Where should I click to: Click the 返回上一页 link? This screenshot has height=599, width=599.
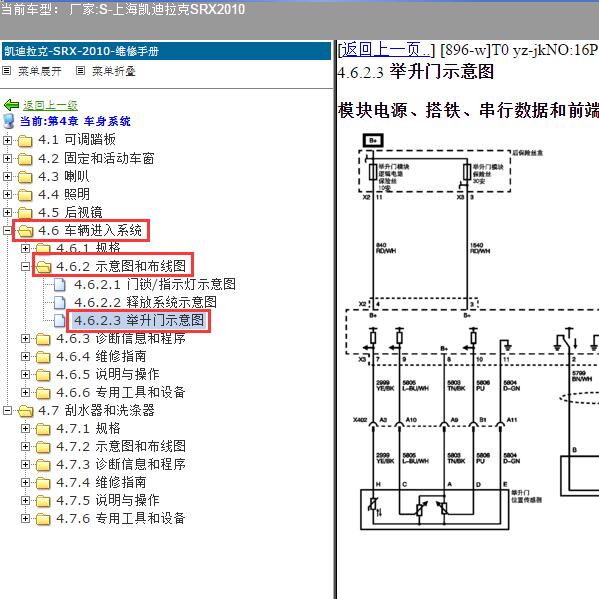(x=386, y=50)
